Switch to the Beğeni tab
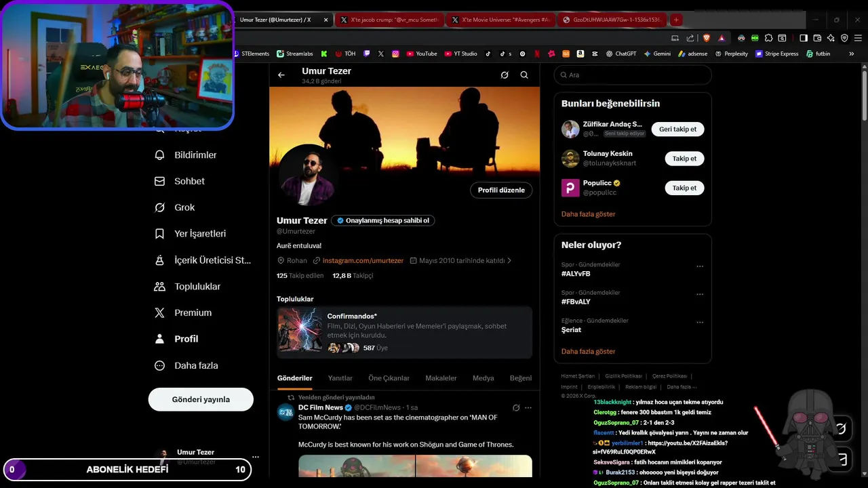 pos(521,378)
